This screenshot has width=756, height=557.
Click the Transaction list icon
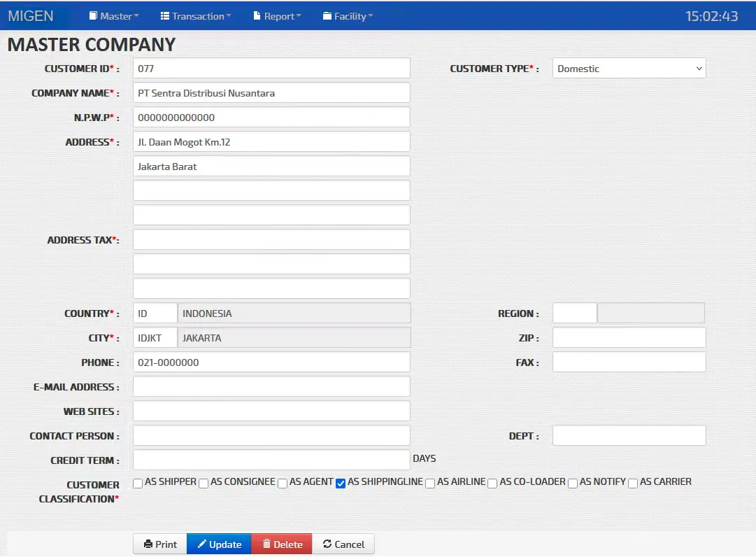(x=165, y=16)
